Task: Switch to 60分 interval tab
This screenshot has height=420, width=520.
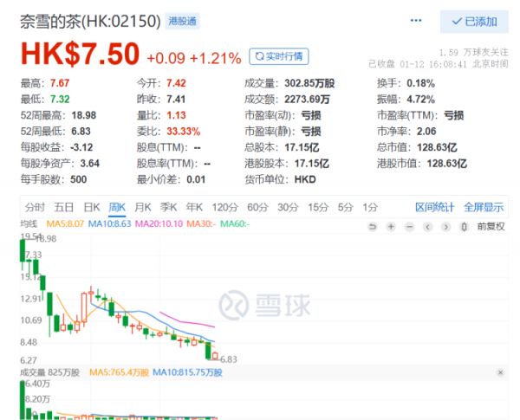Action: tap(257, 207)
